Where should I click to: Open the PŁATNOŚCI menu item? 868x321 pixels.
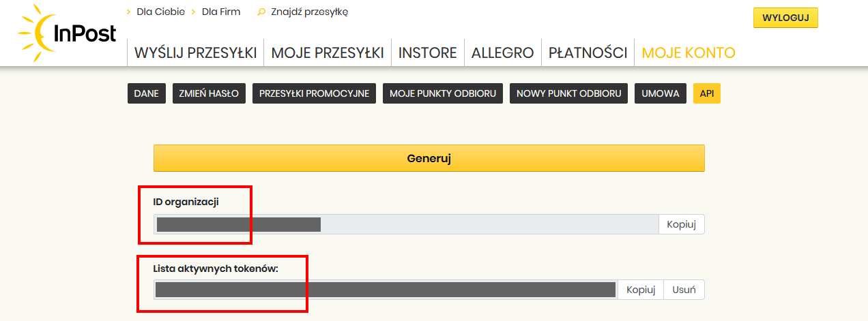[x=588, y=52]
